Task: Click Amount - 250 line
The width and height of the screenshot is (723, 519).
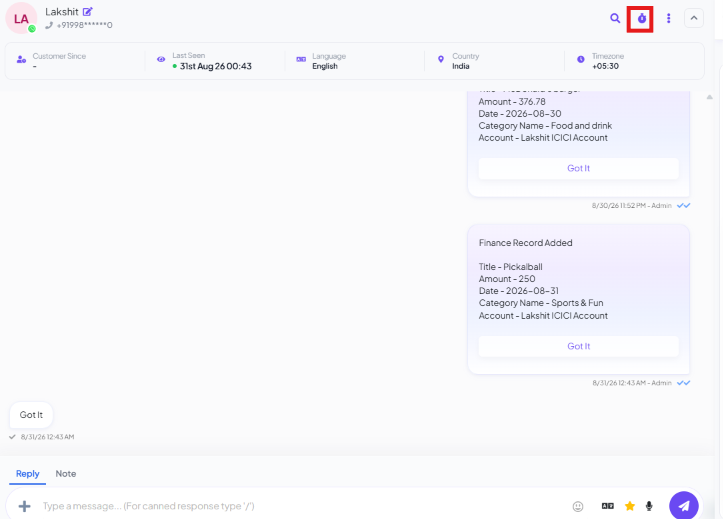Action: click(x=507, y=279)
